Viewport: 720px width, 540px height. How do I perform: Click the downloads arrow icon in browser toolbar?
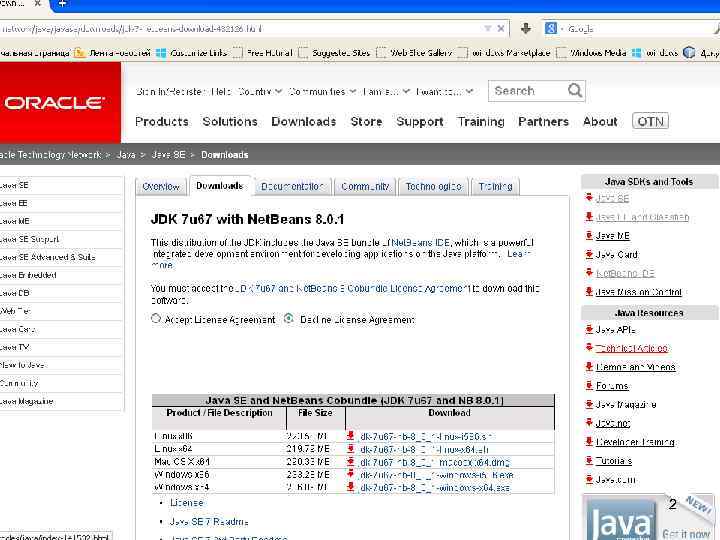click(x=526, y=28)
